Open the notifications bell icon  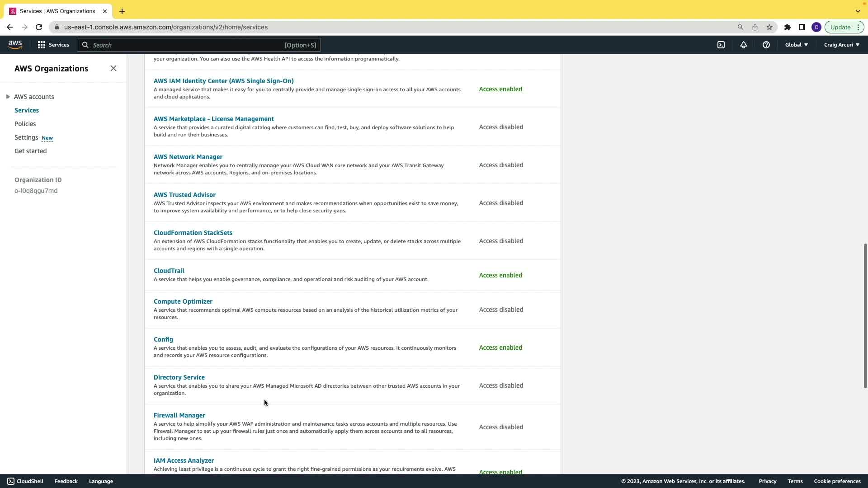click(x=744, y=45)
